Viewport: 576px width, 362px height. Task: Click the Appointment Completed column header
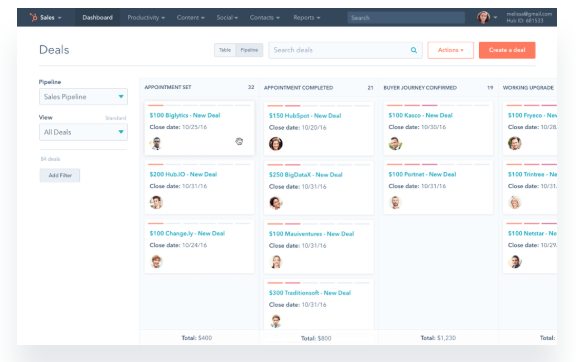[298, 88]
